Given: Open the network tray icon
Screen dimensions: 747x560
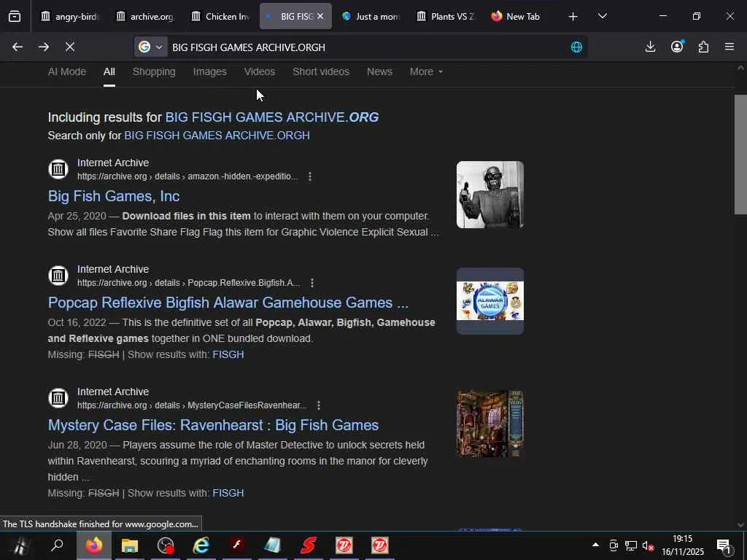Looking at the screenshot, I should pos(631,545).
